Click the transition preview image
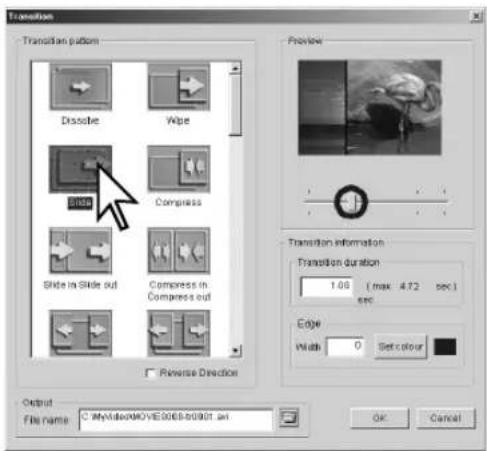The width and height of the screenshot is (487, 451). click(370, 107)
